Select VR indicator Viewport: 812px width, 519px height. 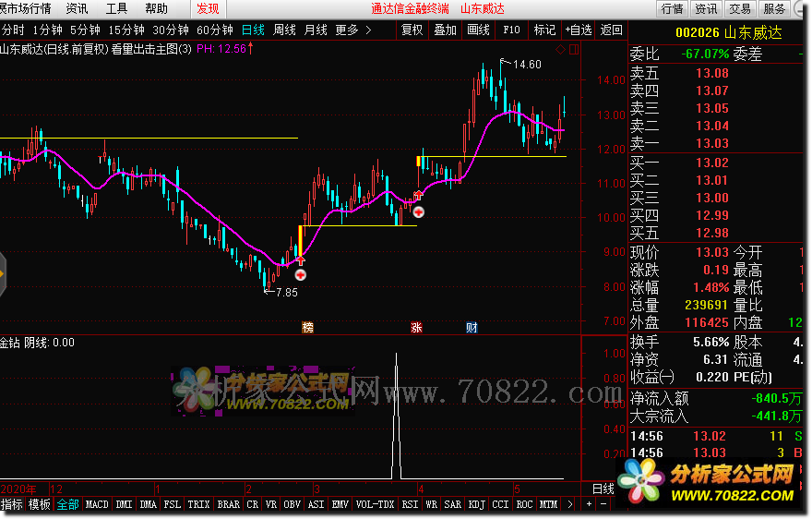pos(271,504)
